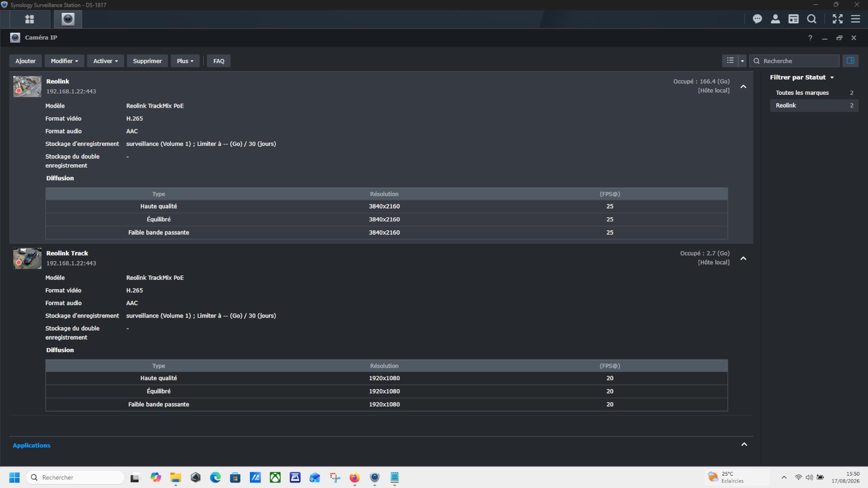Toggle fullscreen mode icon
Image resolution: width=868 pixels, height=488 pixels.
coord(838,19)
